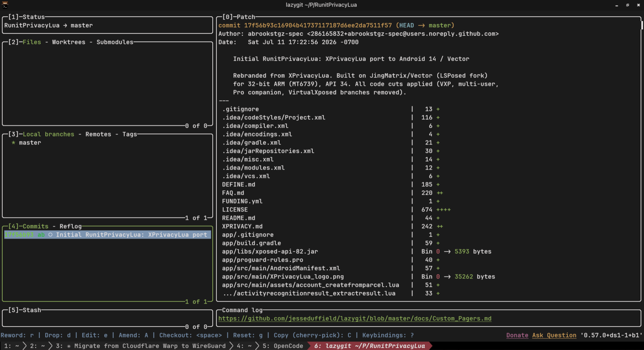Click Reset: g keybinding hint
The width and height of the screenshot is (644, 350).
pos(248,335)
